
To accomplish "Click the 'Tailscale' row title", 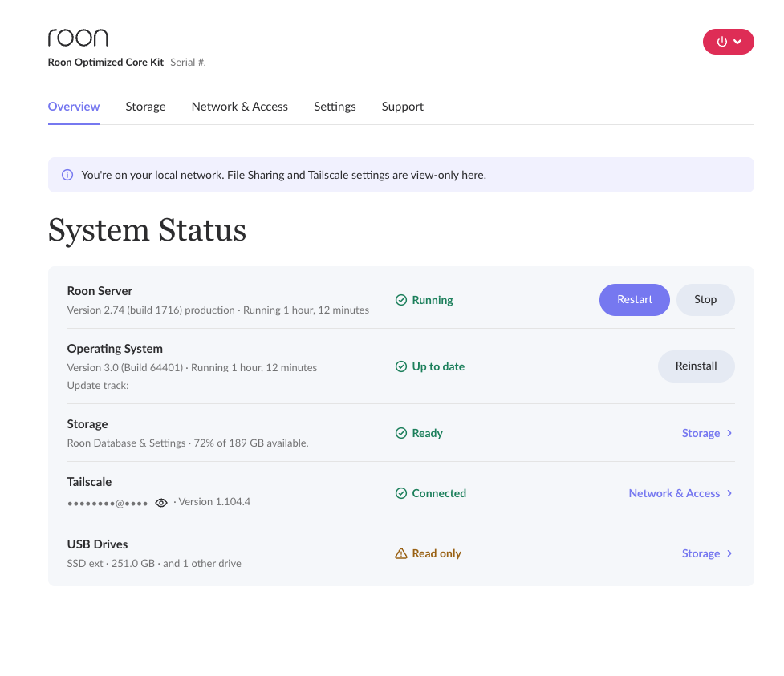I will point(89,482).
